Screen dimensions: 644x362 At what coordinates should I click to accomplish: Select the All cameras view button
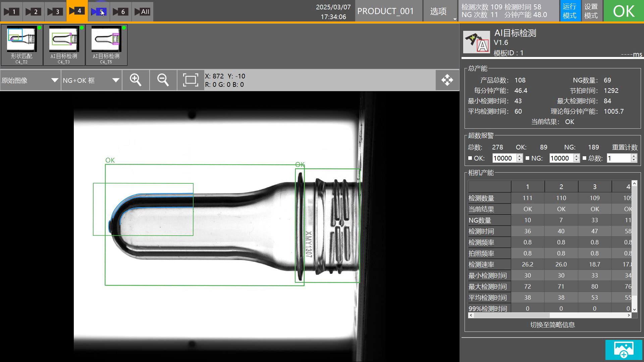[x=142, y=12]
